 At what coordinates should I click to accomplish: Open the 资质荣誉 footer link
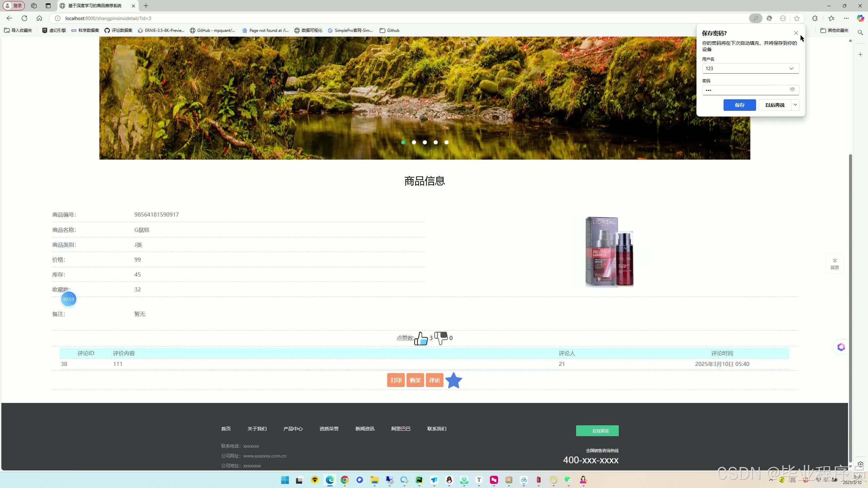point(329,429)
